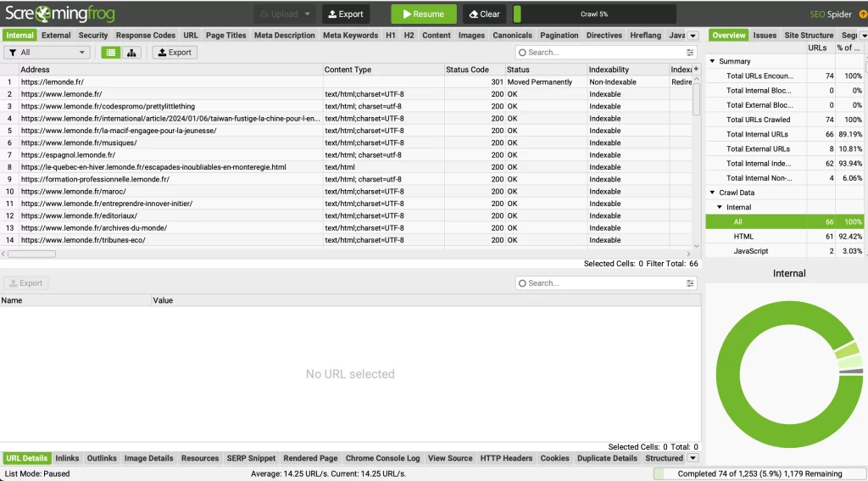
Task: Open the Hreflang tab
Action: pos(645,36)
